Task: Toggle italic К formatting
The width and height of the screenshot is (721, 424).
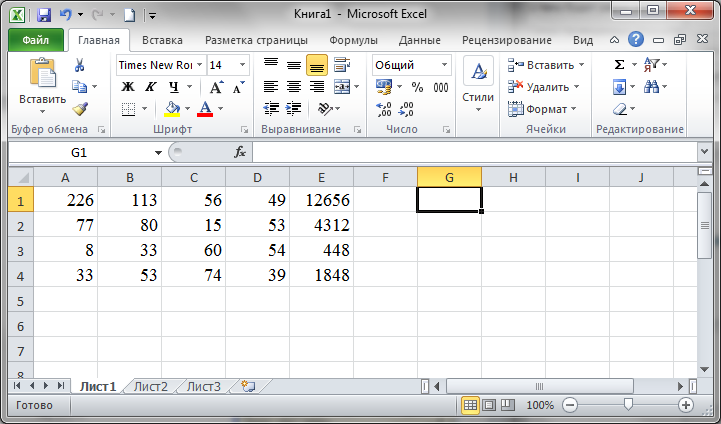Action: coord(150,87)
